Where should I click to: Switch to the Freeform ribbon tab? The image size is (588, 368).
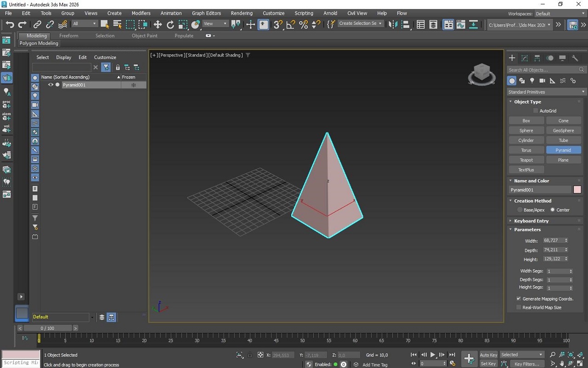tap(68, 36)
